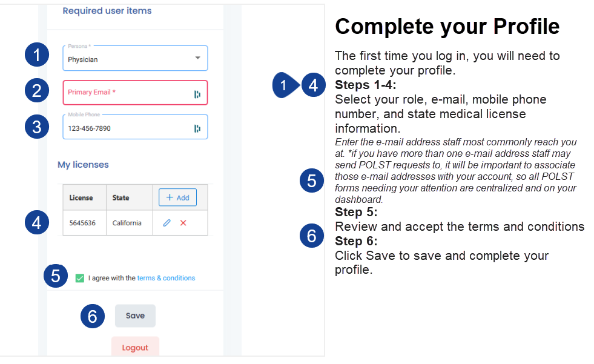Select the License column header
Screen dimensions: 594x364
[81, 197]
